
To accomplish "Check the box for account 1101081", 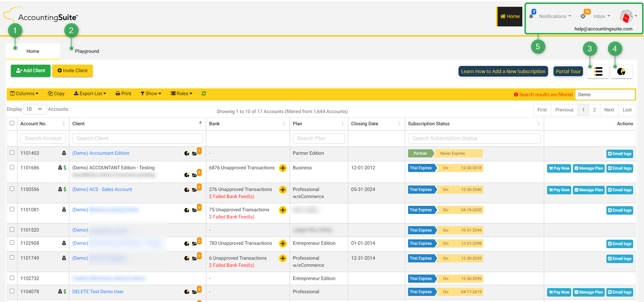I will coord(12,209).
